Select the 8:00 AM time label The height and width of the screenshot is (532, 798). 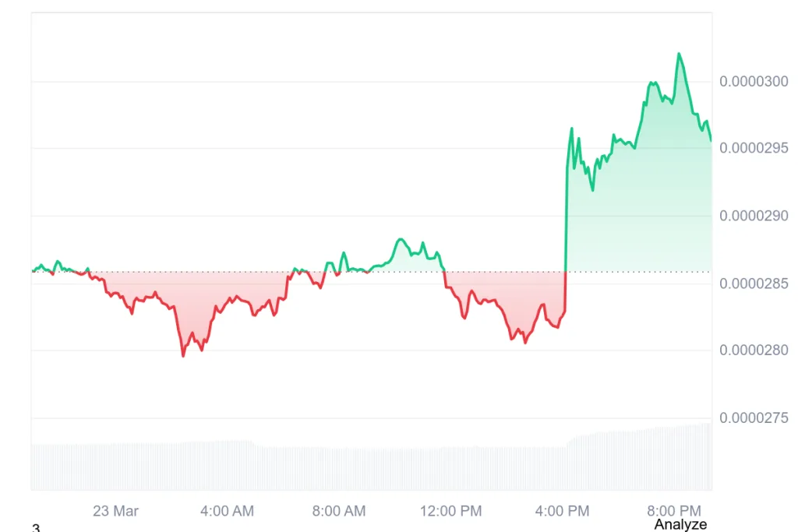click(339, 511)
